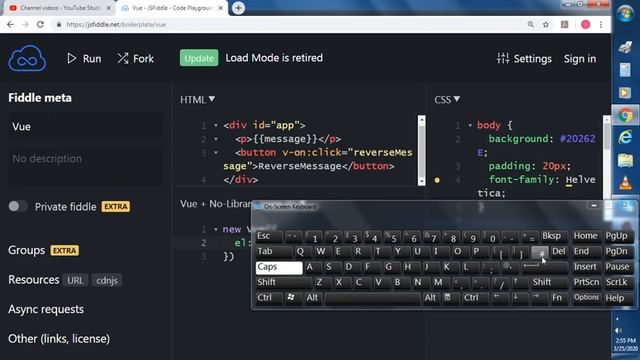Click the PrtScn key on On-Screen Keyboard

click(x=586, y=282)
